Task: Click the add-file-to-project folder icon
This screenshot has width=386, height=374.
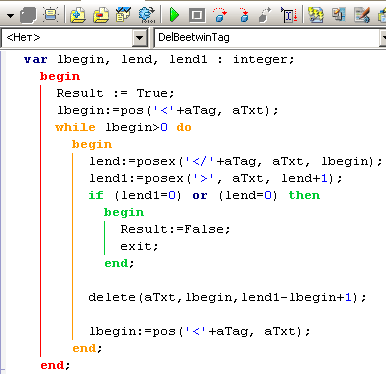Action: [x=78, y=15]
